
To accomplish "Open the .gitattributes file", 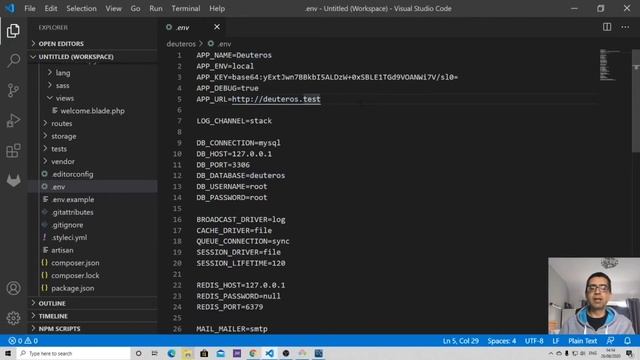I will pyautogui.click(x=93, y=212).
